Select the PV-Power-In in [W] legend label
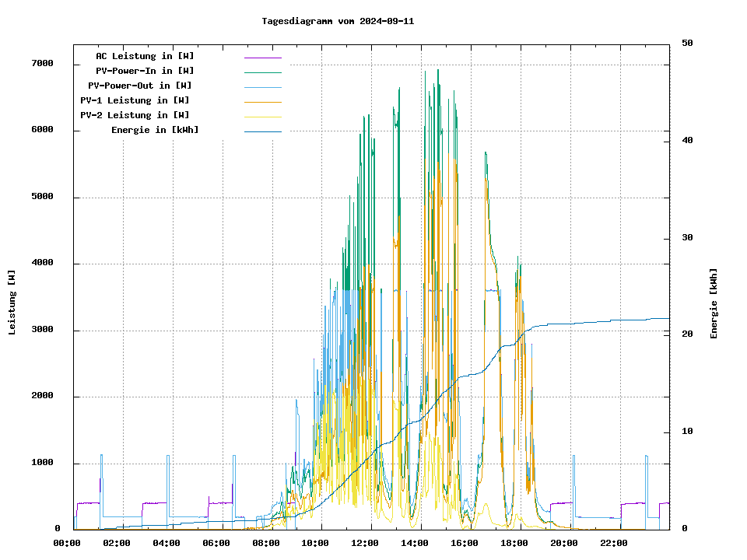Image resolution: width=747 pixels, height=560 pixels. 150,71
